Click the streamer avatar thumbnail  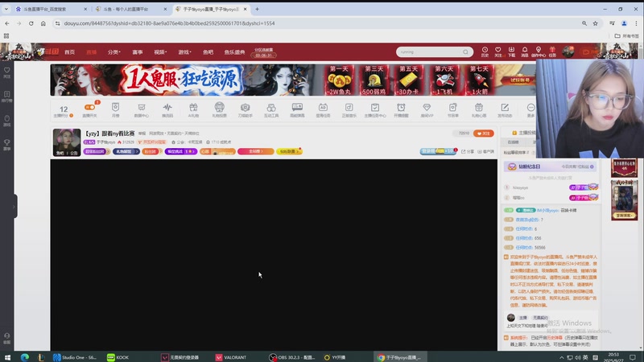(x=67, y=142)
